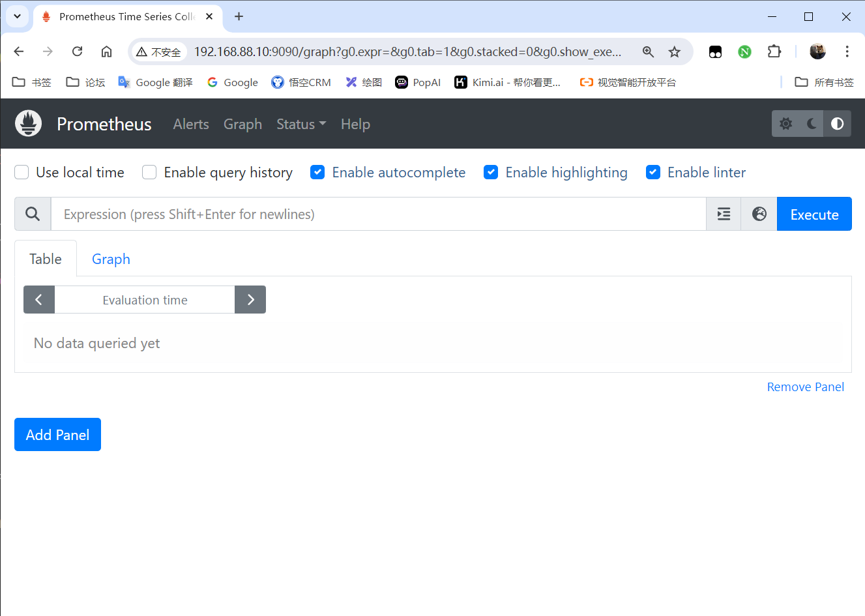The height and width of the screenshot is (616, 865).
Task: Click the Prometheus brand title
Action: pyautogui.click(x=104, y=124)
